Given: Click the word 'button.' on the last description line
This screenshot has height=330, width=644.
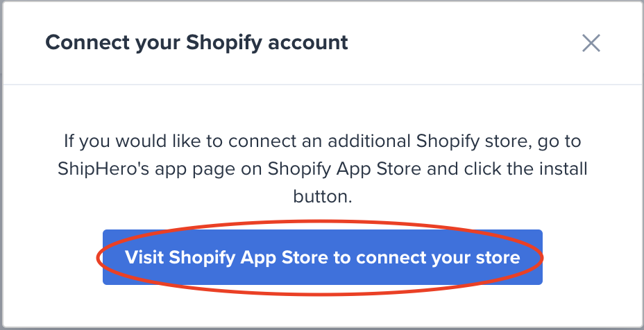Looking at the screenshot, I should (x=323, y=196).
